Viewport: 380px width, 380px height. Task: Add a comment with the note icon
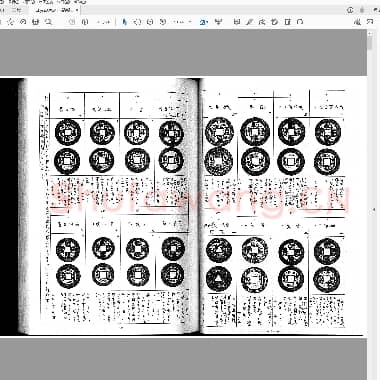click(237, 22)
